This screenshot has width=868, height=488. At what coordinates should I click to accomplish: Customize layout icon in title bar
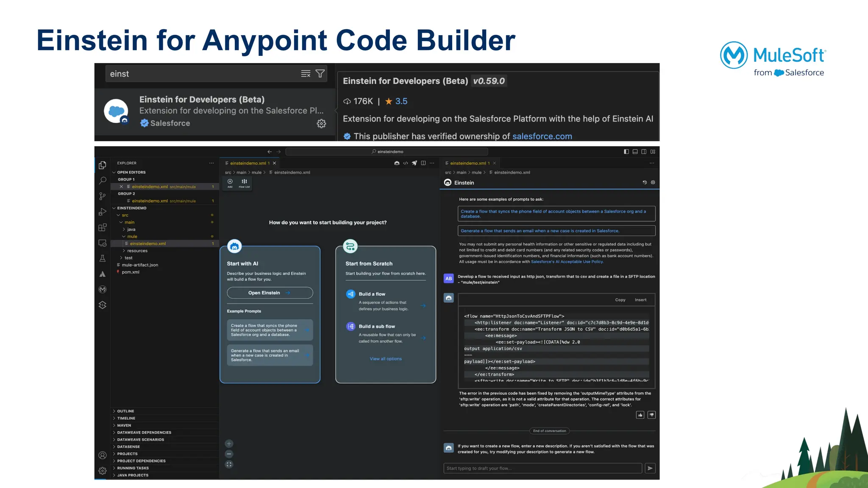[x=653, y=152]
